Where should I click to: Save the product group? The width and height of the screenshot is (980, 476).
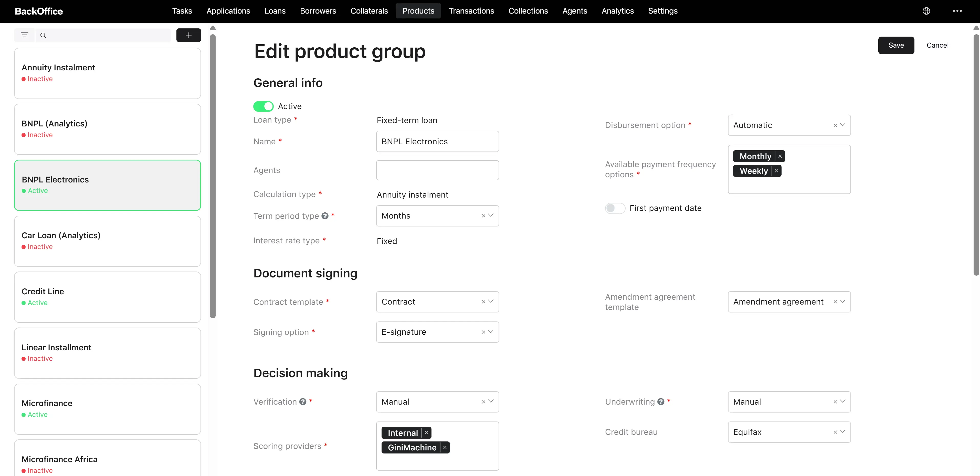click(896, 45)
